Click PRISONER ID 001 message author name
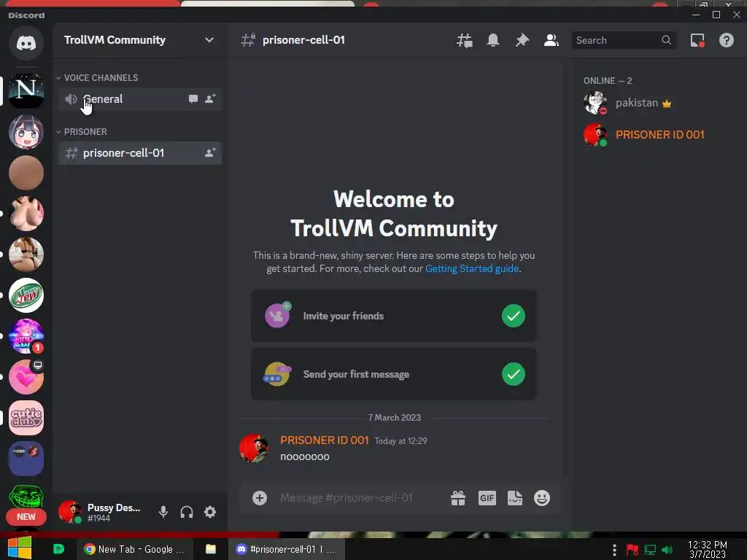The image size is (747, 560). point(325,440)
